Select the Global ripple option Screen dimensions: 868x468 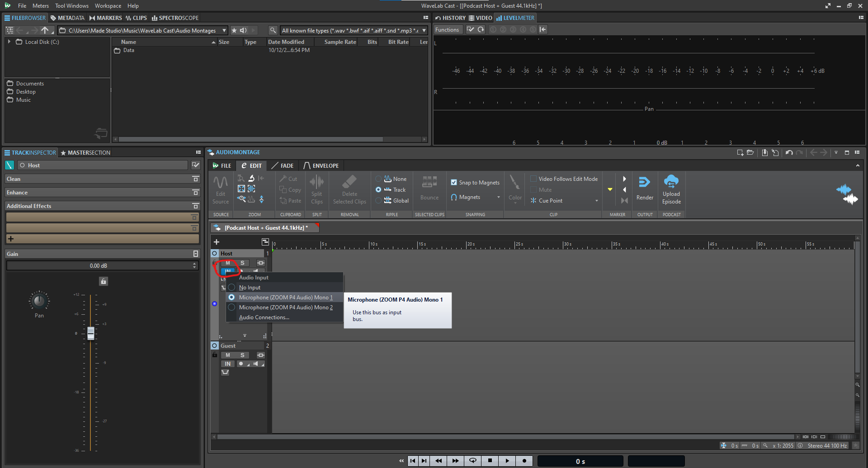point(378,201)
